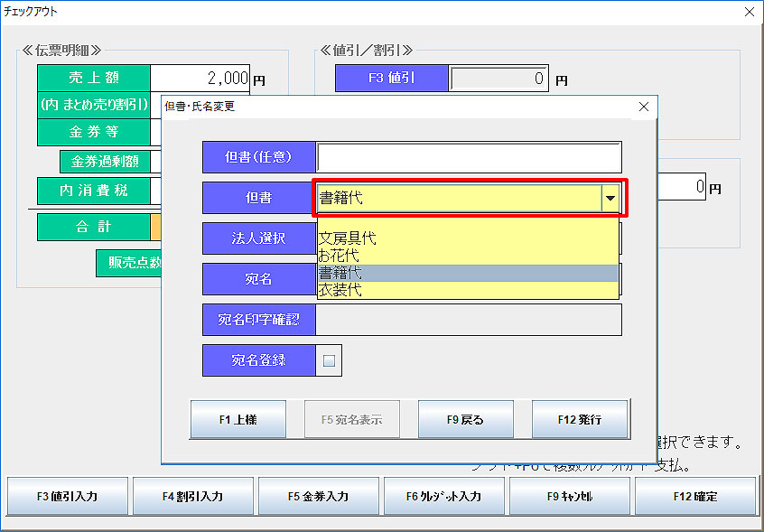764x532 pixels.
Task: Click the F5 金券入力 button
Action: (319, 497)
